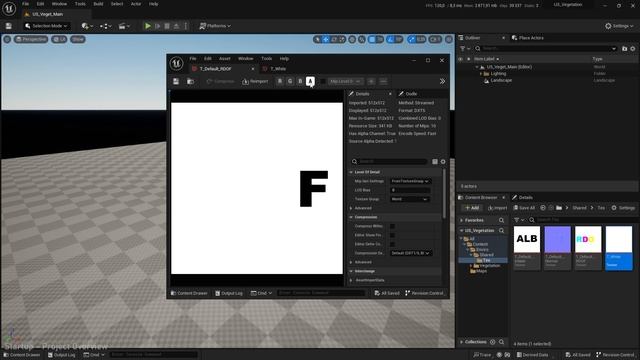Image resolution: width=640 pixels, height=360 pixels.
Task: Click the Add button in Content Browser
Action: pyautogui.click(x=472, y=208)
